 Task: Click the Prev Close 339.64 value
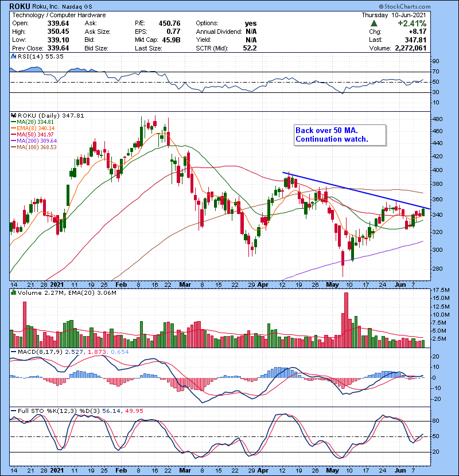58,48
